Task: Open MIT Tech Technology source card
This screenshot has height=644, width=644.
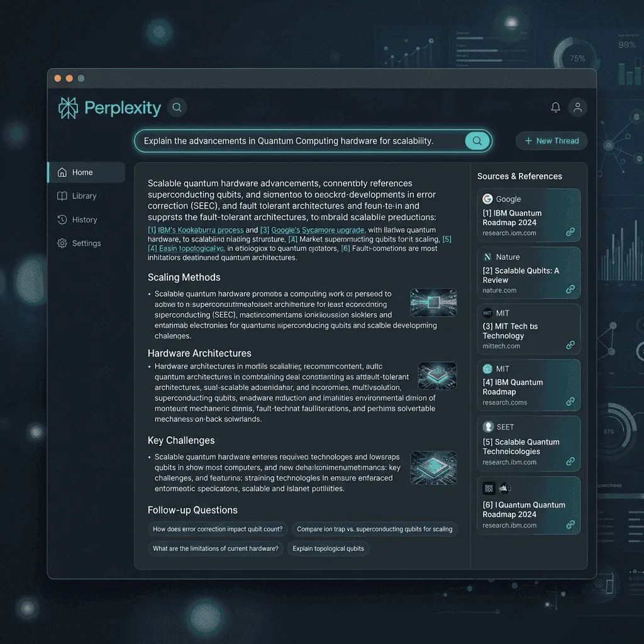Action: point(528,329)
